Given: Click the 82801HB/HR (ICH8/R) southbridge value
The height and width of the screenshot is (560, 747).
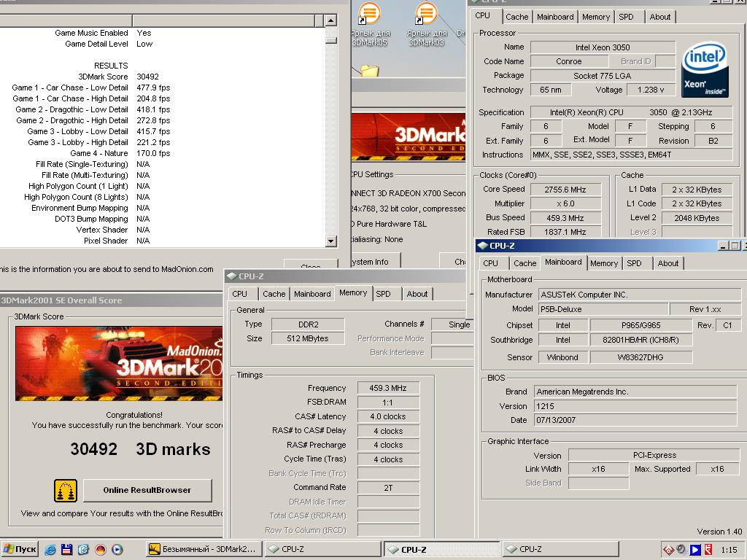Looking at the screenshot, I should [640, 340].
